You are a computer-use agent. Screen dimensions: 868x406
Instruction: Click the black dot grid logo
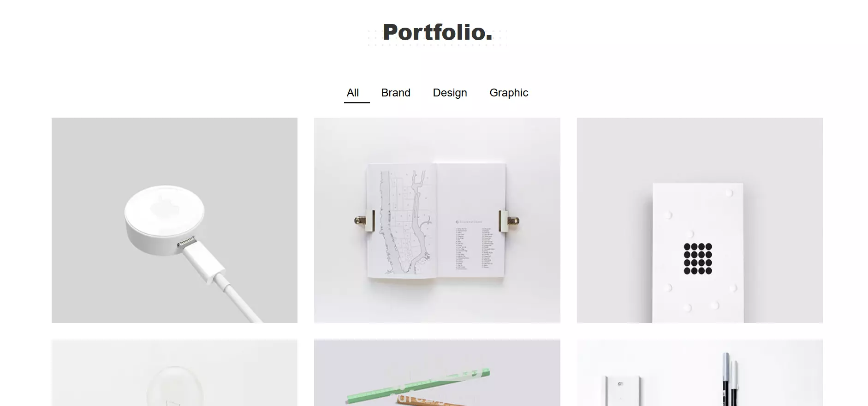click(698, 258)
